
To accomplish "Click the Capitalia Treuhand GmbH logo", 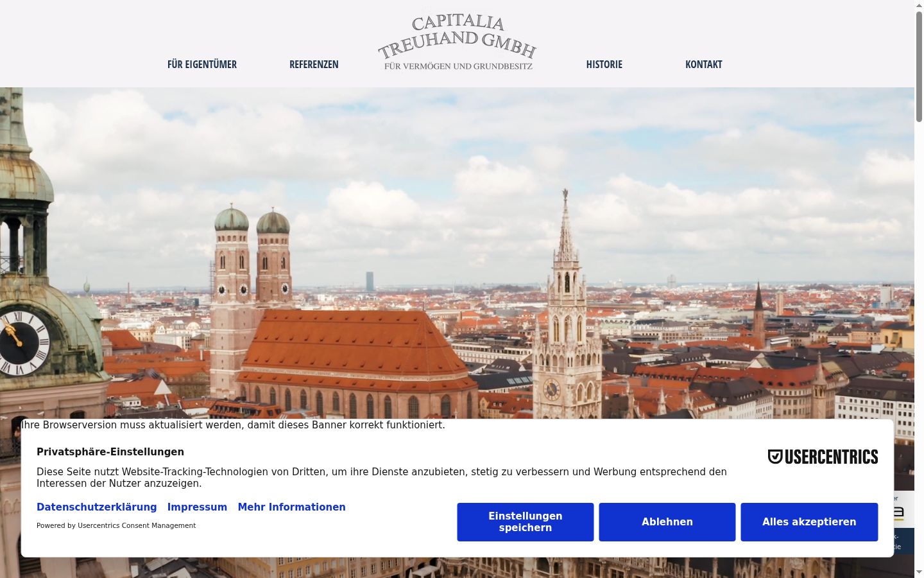I will click(457, 42).
